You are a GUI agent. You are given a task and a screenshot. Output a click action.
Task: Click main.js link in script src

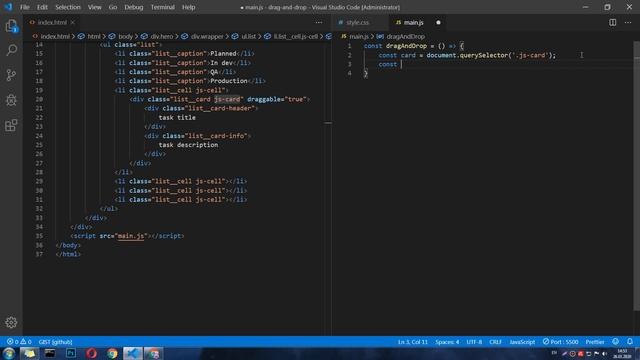click(x=131, y=236)
